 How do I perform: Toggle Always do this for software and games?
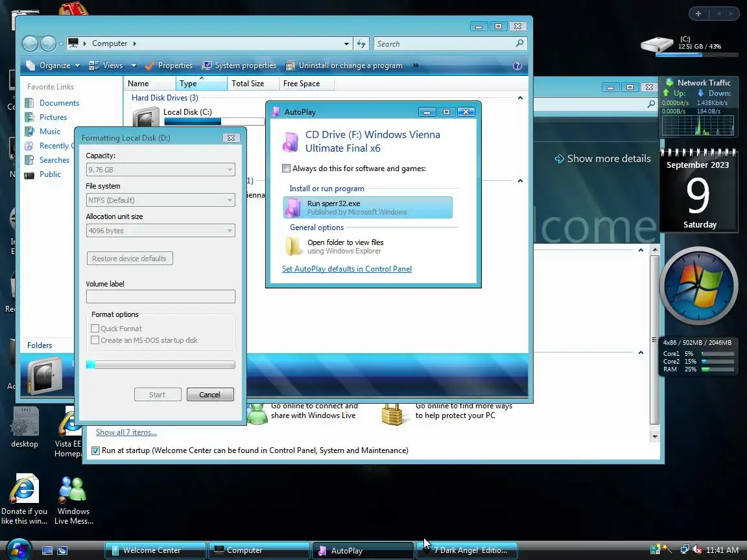pyautogui.click(x=287, y=168)
